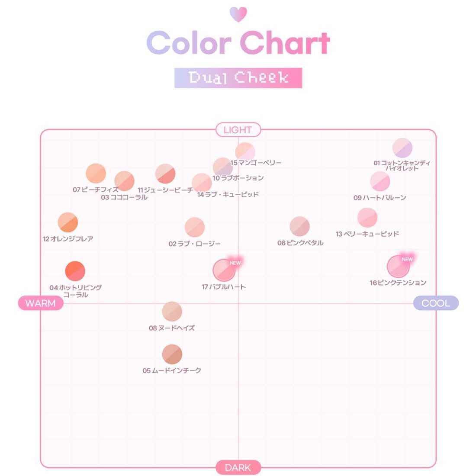Select the 05 Mood In Cheek swatch
This screenshot has height=476, width=476.
pyautogui.click(x=172, y=354)
